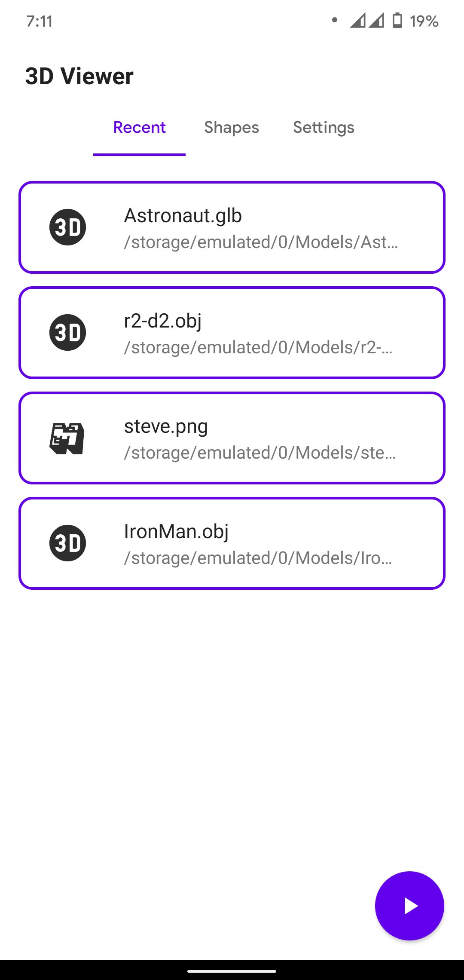The width and height of the screenshot is (464, 980).
Task: Tap the 3D icon beside Astronaut.glb
Action: click(67, 227)
